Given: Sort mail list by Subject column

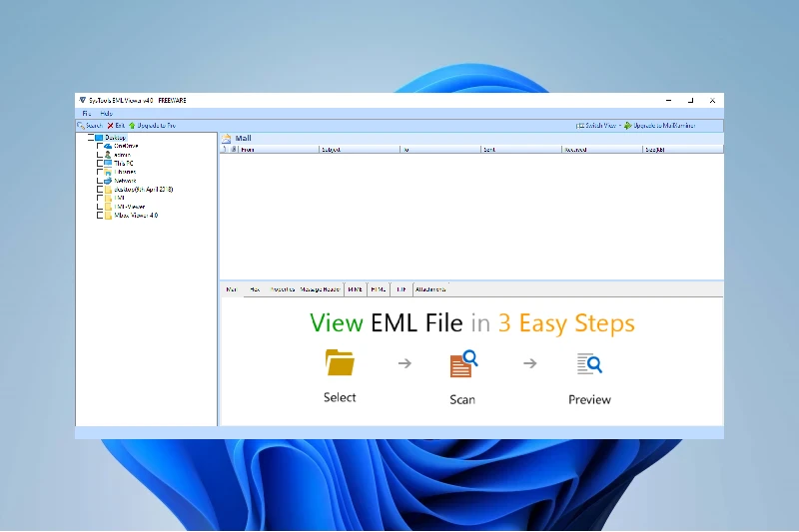Looking at the screenshot, I should [x=360, y=149].
